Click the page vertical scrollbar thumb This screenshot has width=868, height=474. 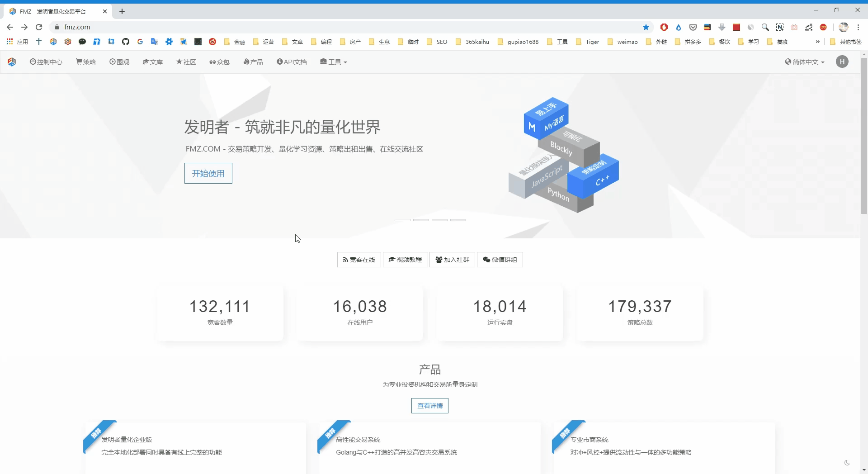coord(864,136)
